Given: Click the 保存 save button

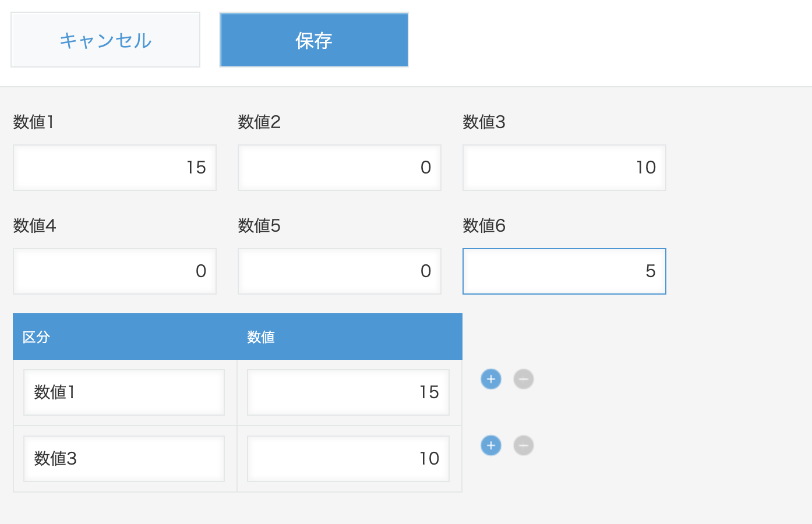Looking at the screenshot, I should click(313, 39).
